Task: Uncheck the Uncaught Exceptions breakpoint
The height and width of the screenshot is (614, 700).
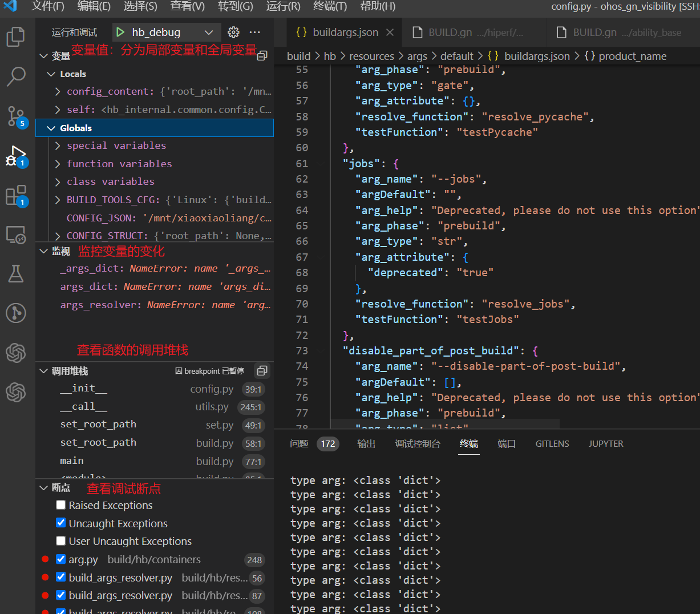Action: 61,523
